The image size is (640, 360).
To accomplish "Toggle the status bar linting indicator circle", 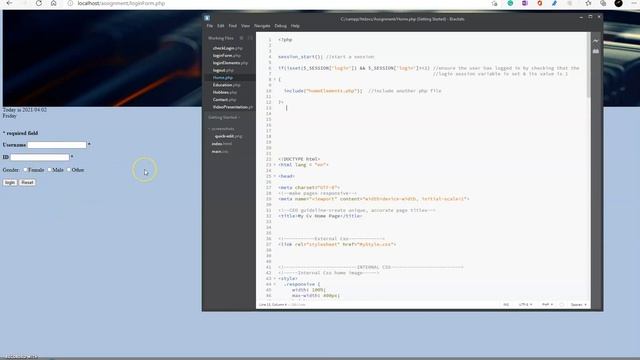I will [x=562, y=304].
